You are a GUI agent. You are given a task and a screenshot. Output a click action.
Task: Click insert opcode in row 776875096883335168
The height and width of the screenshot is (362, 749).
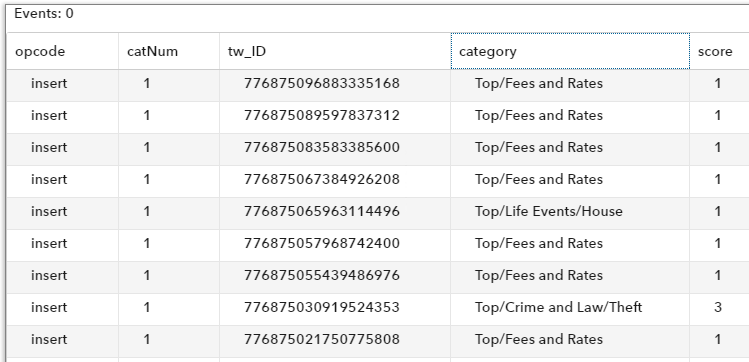pos(49,84)
